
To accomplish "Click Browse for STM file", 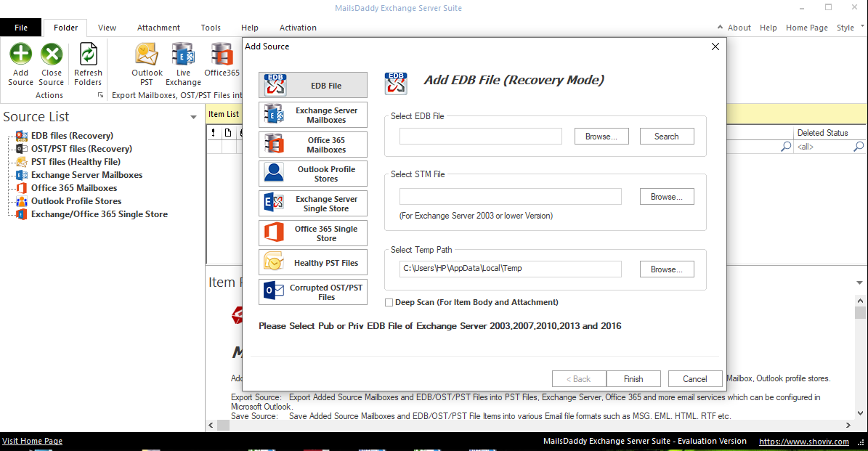I will point(667,196).
